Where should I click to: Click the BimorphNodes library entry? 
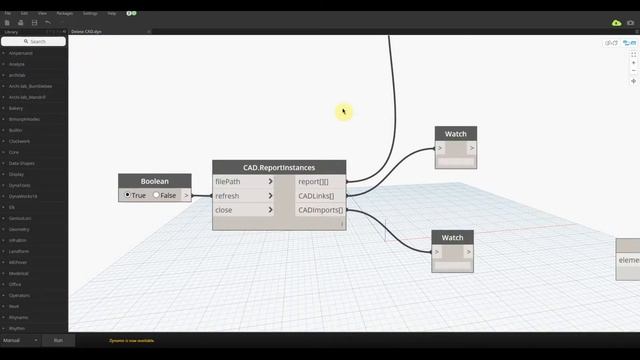click(24, 119)
